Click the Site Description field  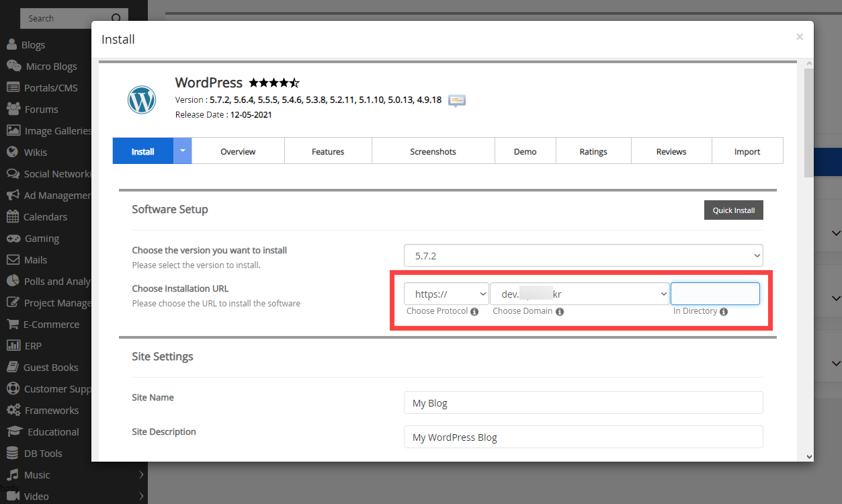(x=583, y=437)
